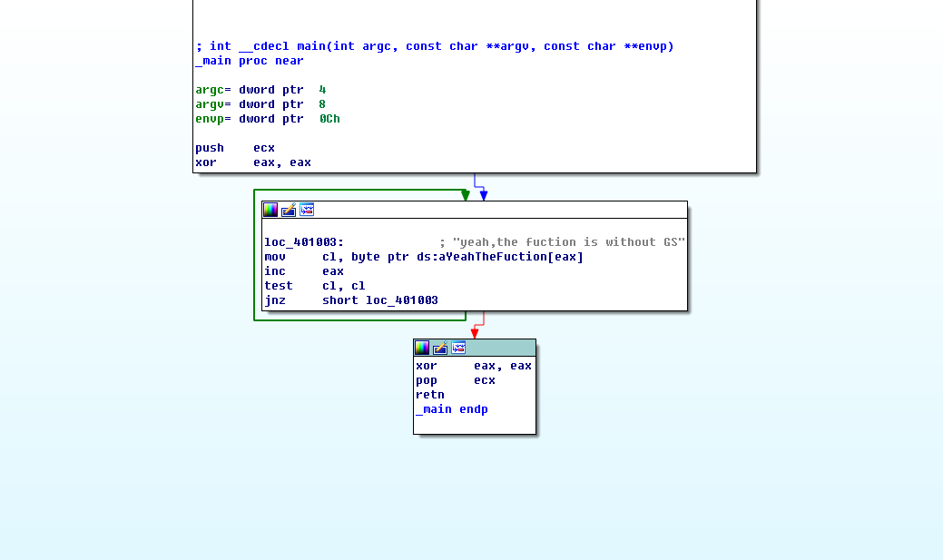Select the xor eax, eax line in exit block
This screenshot has width=943, height=560.
[472, 366]
